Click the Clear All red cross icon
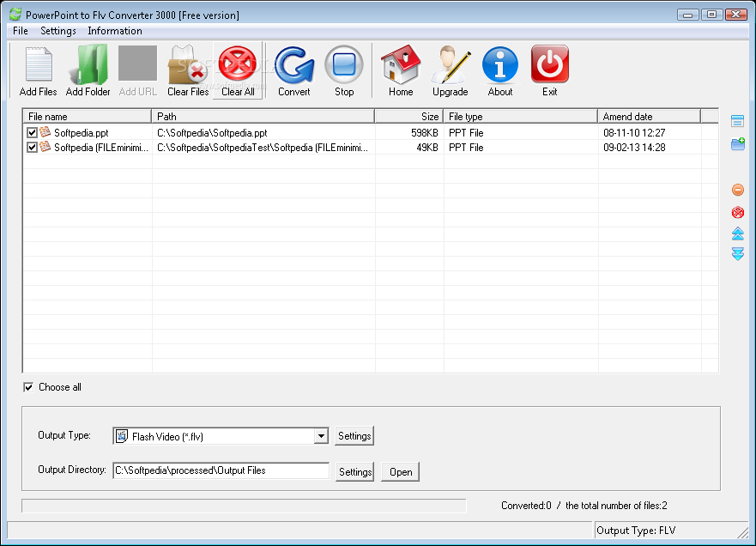The height and width of the screenshot is (546, 756). 238,64
